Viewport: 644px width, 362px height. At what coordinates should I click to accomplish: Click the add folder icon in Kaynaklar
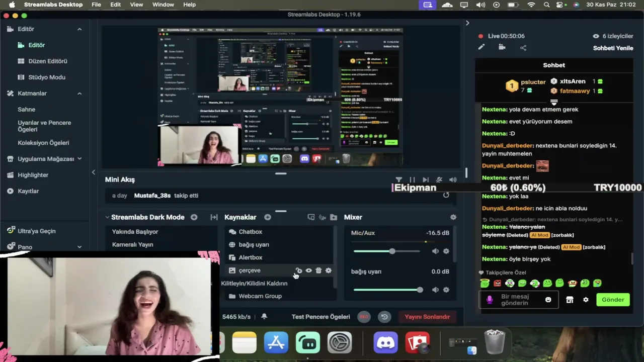coord(334,217)
